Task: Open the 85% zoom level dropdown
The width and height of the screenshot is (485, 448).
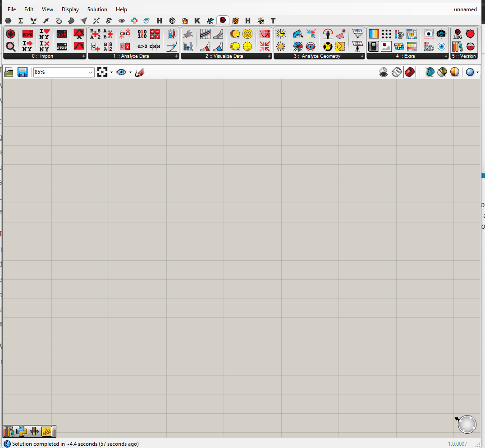Action: click(91, 72)
